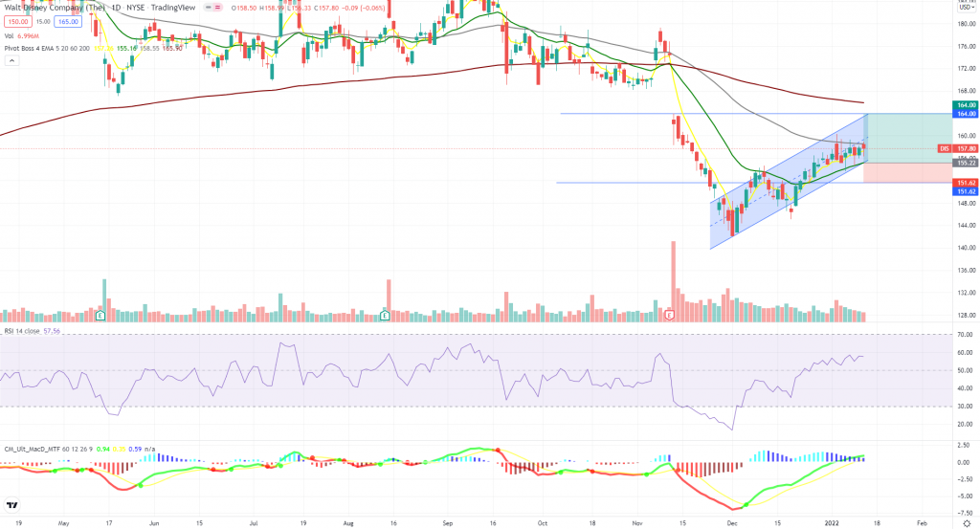Select the red stop-loss zone of long position
Viewport: 980px width, 529px height.
coord(908,173)
